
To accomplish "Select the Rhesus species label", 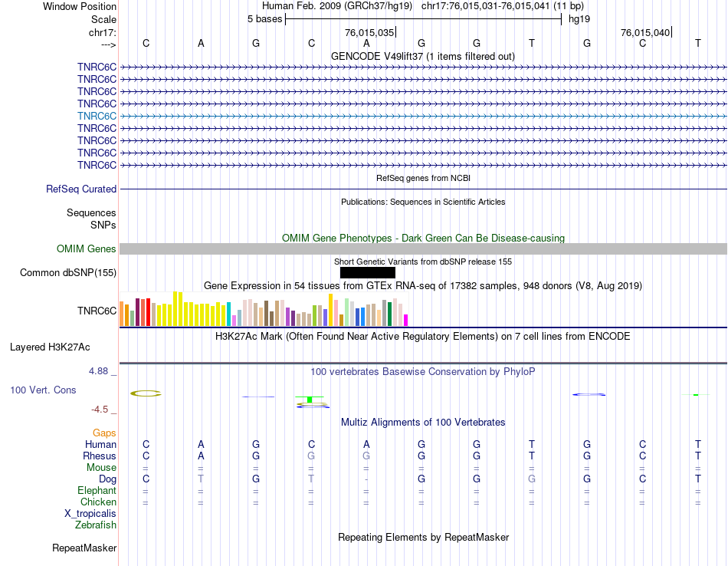I will pos(100,456).
